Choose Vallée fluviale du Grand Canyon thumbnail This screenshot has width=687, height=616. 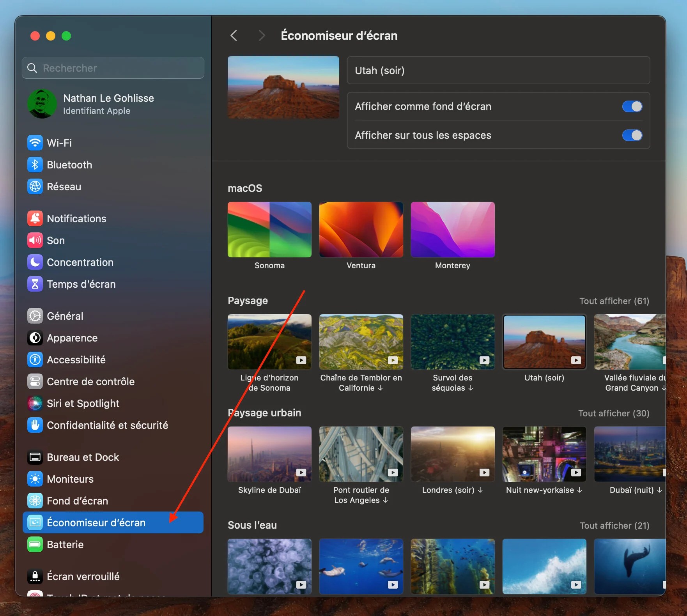coord(630,342)
